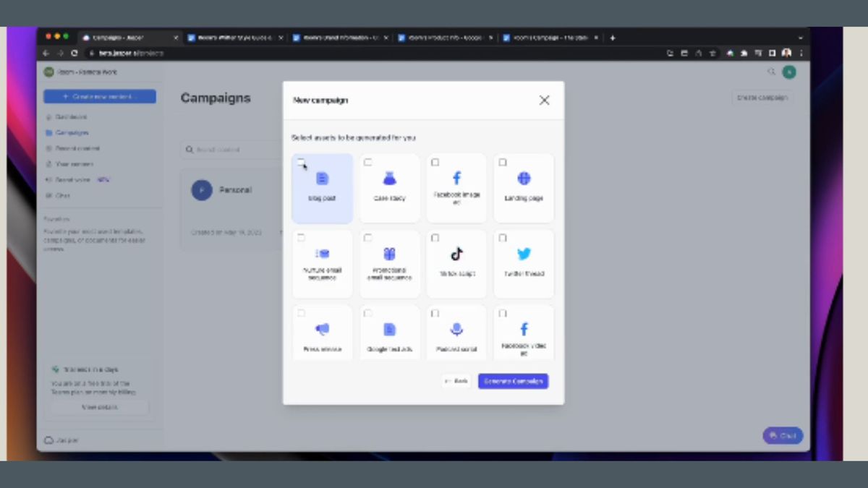This screenshot has width=868, height=488.
Task: Select the Twitter thread bird icon
Action: coord(524,254)
